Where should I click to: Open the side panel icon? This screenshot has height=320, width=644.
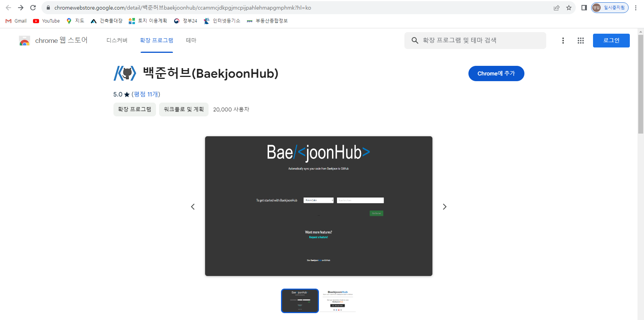tap(584, 8)
